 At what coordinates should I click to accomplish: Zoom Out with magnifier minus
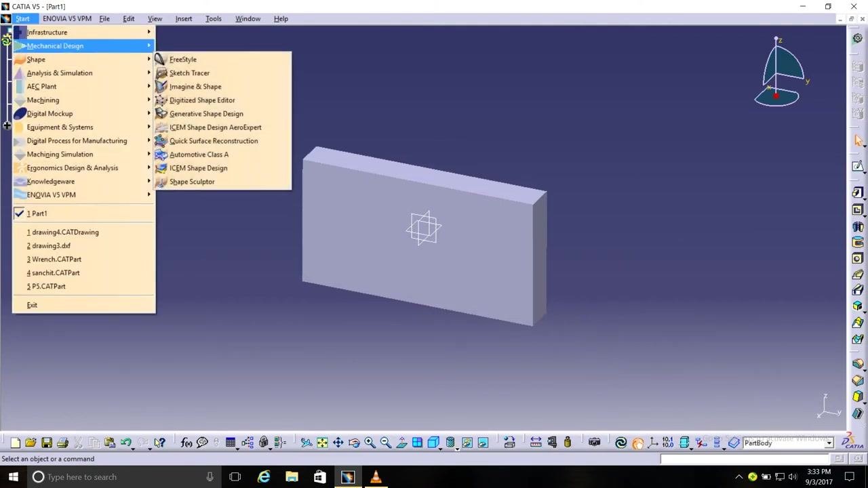click(x=385, y=443)
